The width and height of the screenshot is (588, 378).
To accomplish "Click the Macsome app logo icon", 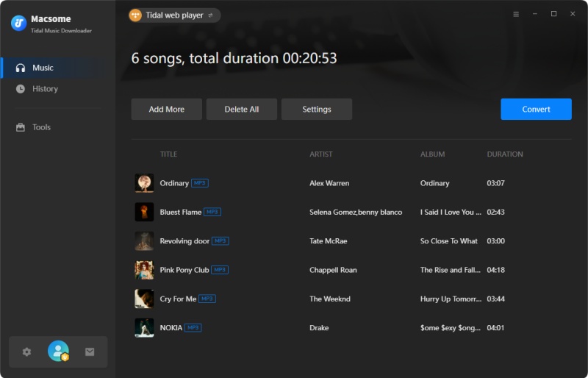I will point(18,23).
